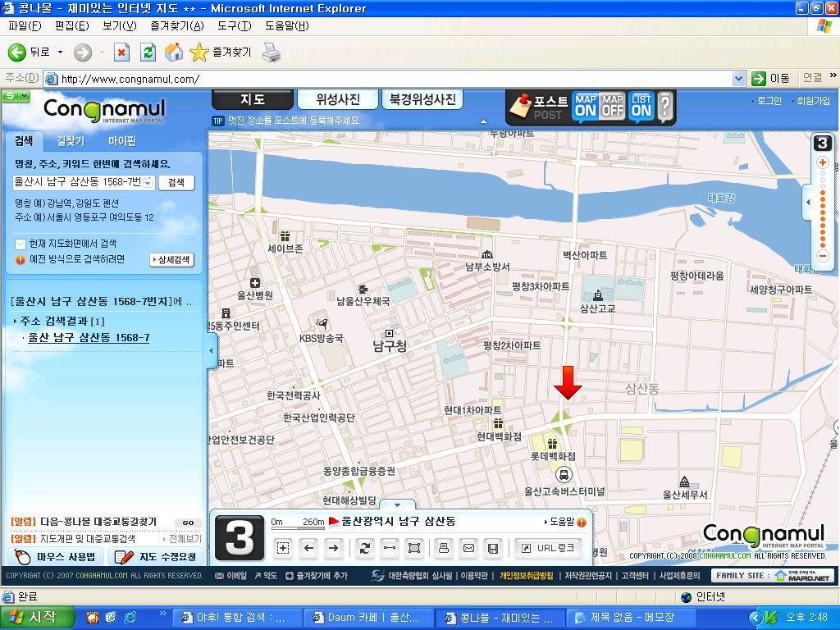840x630 pixels.
Task: Open the URL 링크 button
Action: (549, 547)
